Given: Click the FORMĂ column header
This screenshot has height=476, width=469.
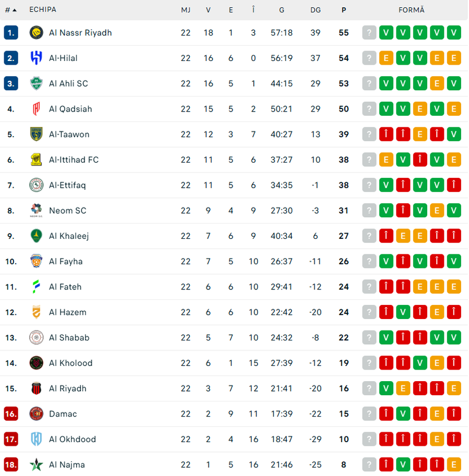Looking at the screenshot, I should click(x=411, y=10).
